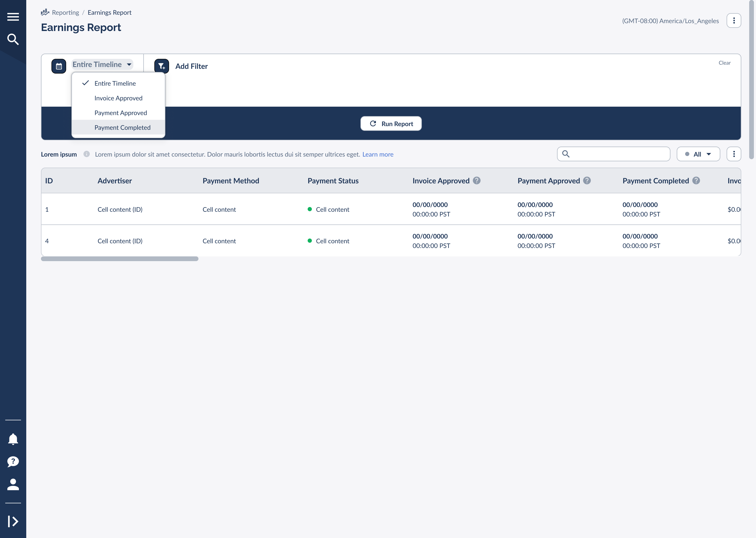Click Payment Status cell in row 4
This screenshot has width=756, height=538.
pyautogui.click(x=328, y=241)
